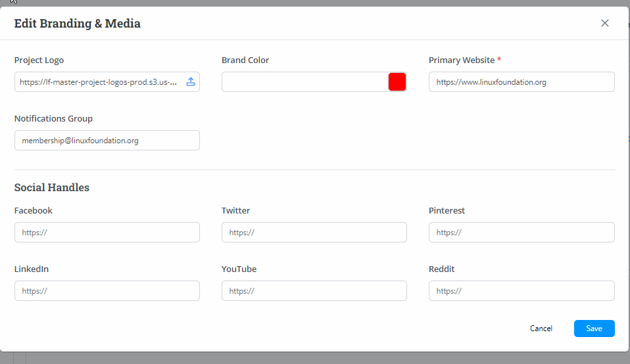
Task: Click the Facebook URL input
Action: pyautogui.click(x=107, y=233)
